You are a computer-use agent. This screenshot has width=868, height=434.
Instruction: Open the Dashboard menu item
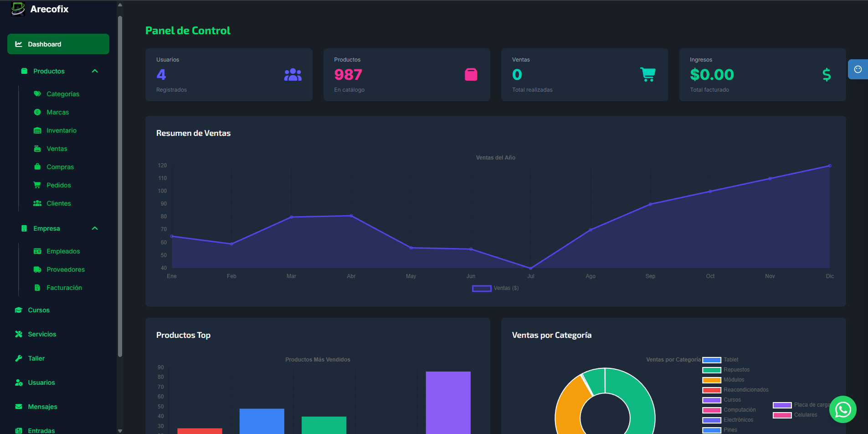click(58, 44)
